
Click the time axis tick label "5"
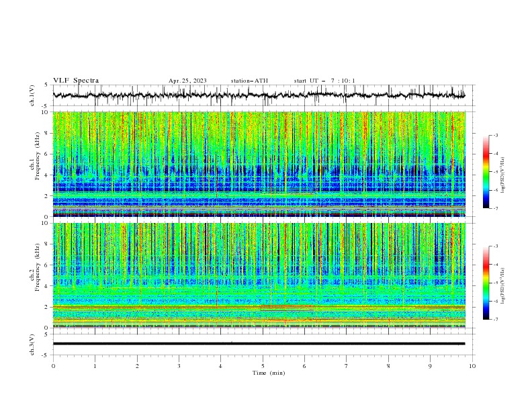[x=263, y=366]
